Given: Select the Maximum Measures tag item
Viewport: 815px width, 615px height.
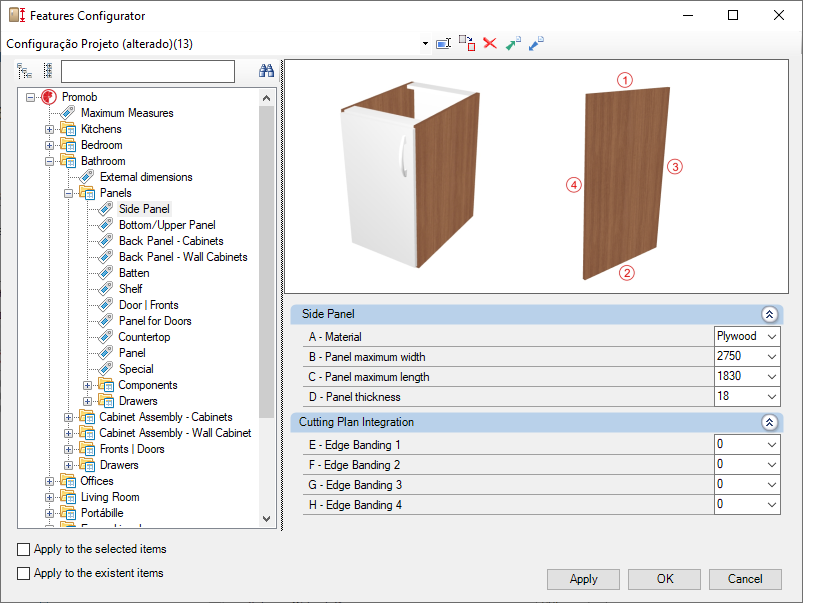Looking at the screenshot, I should click(127, 113).
